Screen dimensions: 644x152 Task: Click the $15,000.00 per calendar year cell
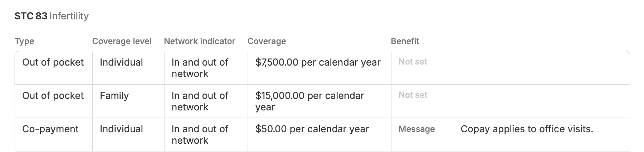309,101
